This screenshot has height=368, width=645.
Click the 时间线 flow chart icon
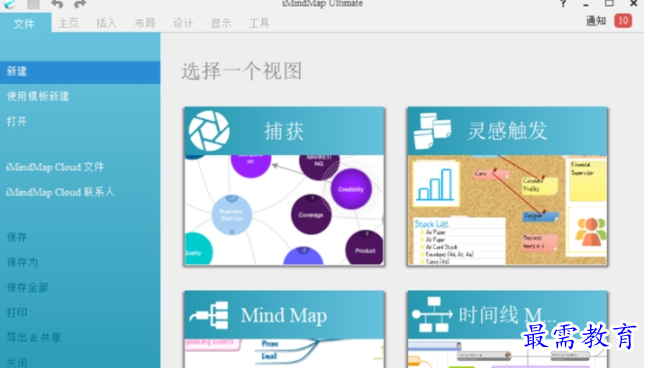[x=432, y=315]
